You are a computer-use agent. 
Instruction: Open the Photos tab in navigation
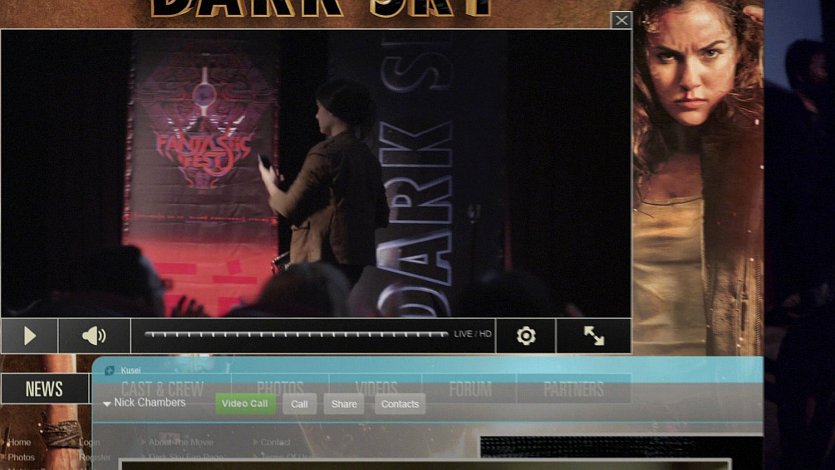(x=280, y=389)
